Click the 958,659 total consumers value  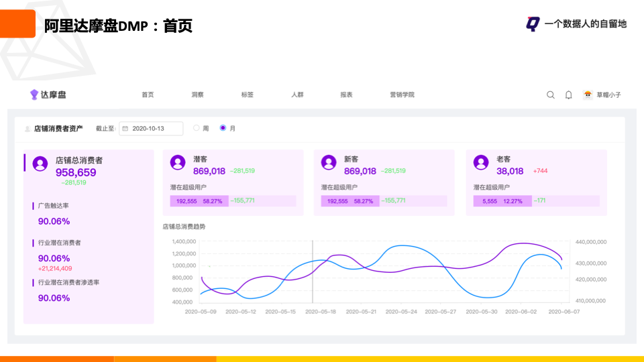tap(76, 172)
